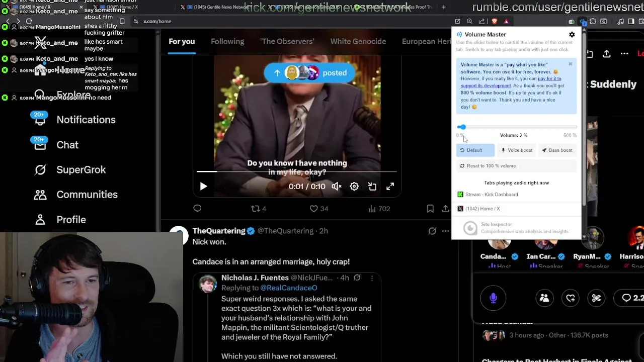Reload the page in the browser
The image size is (644, 362).
(29, 21)
